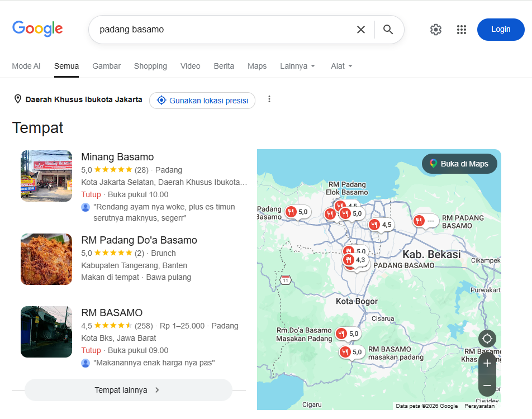Click the Google logo
The image size is (532, 419).
tap(37, 29)
